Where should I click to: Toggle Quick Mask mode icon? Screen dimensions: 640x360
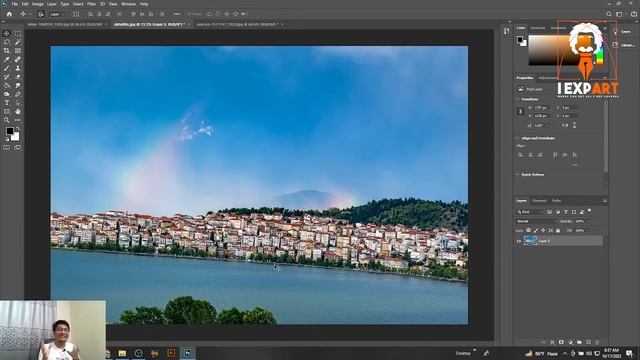[7, 147]
